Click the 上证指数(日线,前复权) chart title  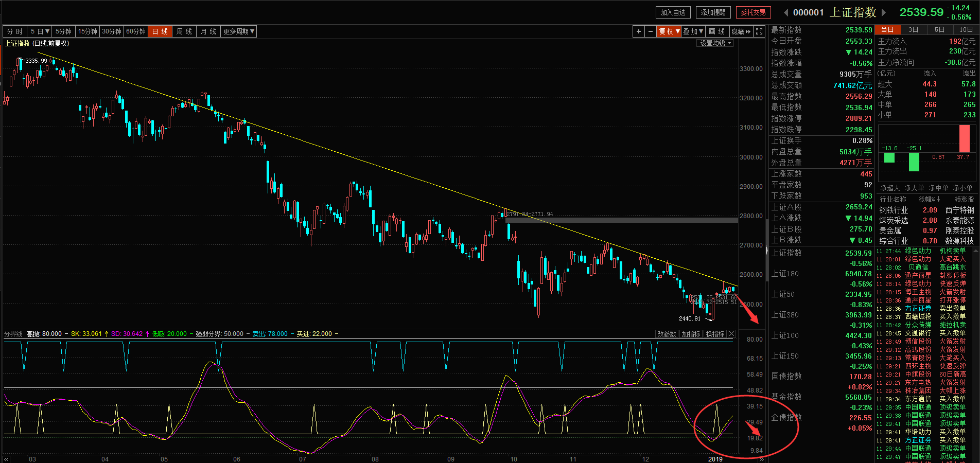coord(37,43)
